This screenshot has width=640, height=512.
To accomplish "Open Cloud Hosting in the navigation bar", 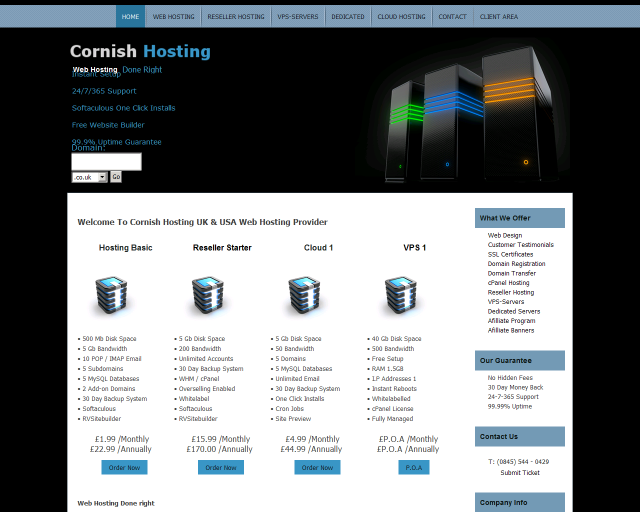I will pos(401,17).
